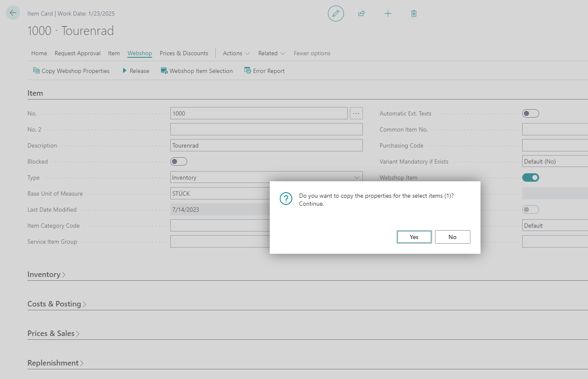Open Prices & Discounts tab

tap(184, 53)
